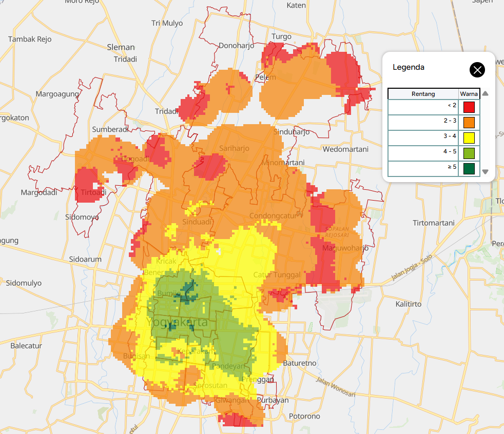Click the Warna column header
The image size is (504, 434).
tap(469, 94)
